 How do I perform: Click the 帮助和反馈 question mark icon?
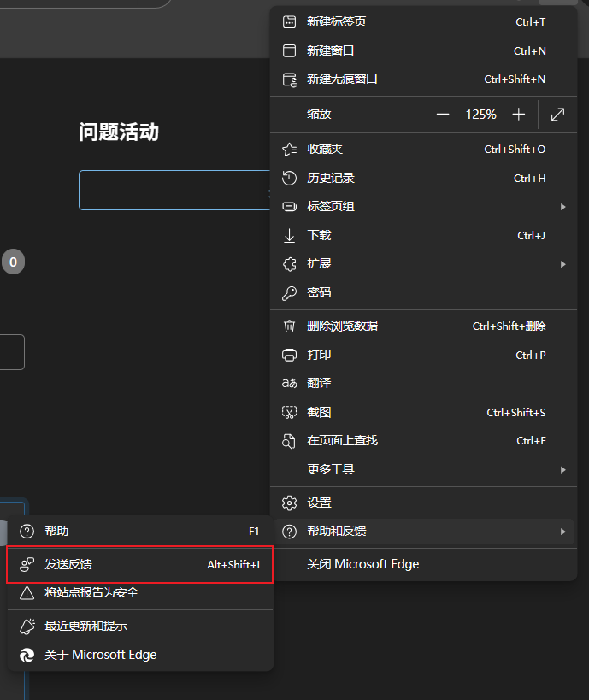click(x=289, y=532)
